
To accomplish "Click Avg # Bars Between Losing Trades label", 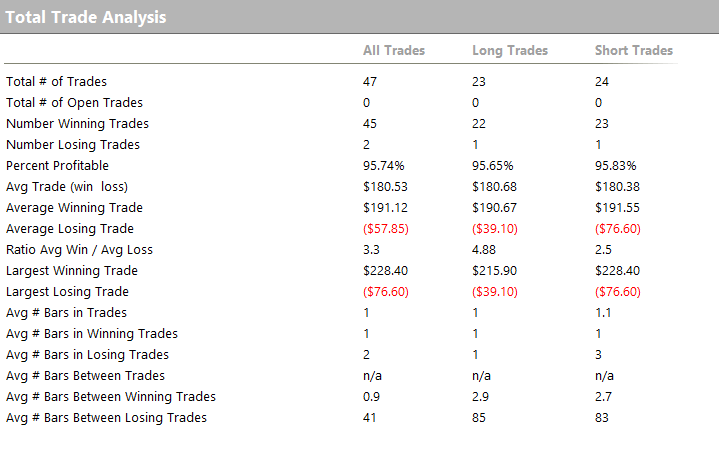I will [x=106, y=418].
